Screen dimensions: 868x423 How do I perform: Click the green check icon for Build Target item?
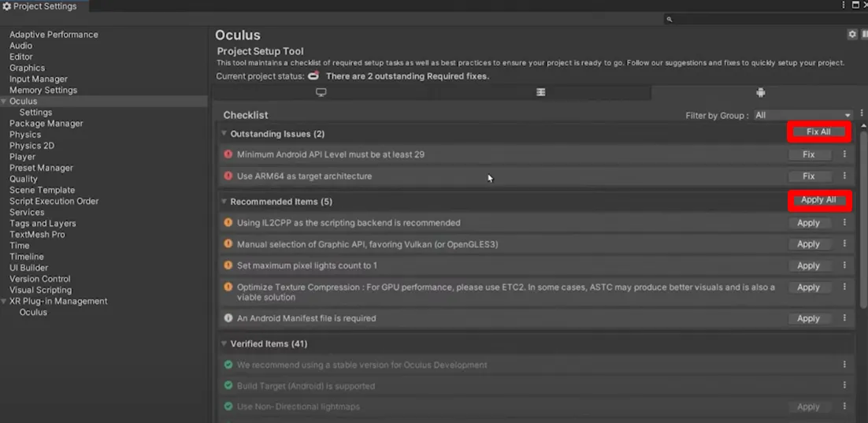coord(228,386)
